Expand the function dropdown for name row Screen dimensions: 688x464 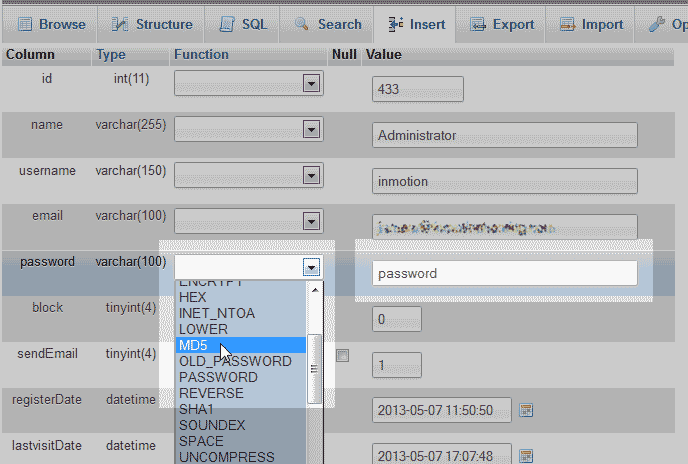click(310, 130)
